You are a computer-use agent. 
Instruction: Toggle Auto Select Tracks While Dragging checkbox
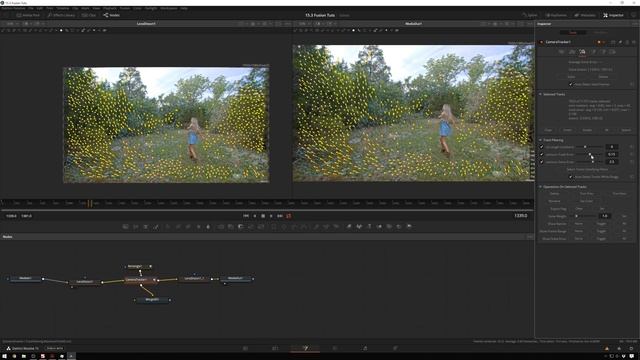tap(570, 177)
